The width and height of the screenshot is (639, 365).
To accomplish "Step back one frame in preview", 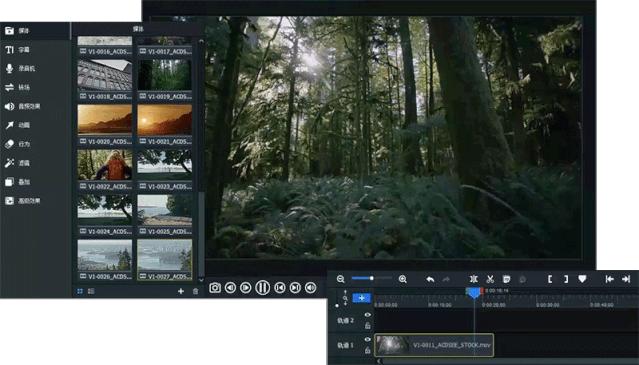I will [x=230, y=288].
